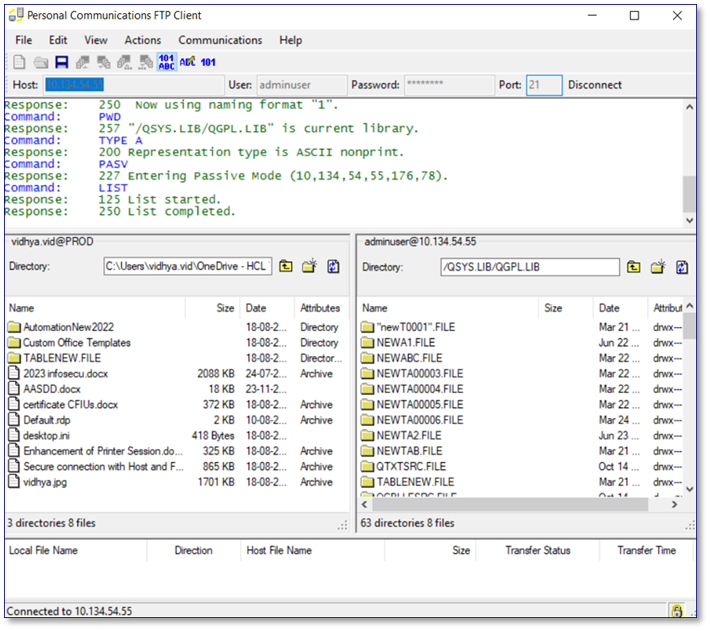Create a new folder in remote directory

[657, 267]
